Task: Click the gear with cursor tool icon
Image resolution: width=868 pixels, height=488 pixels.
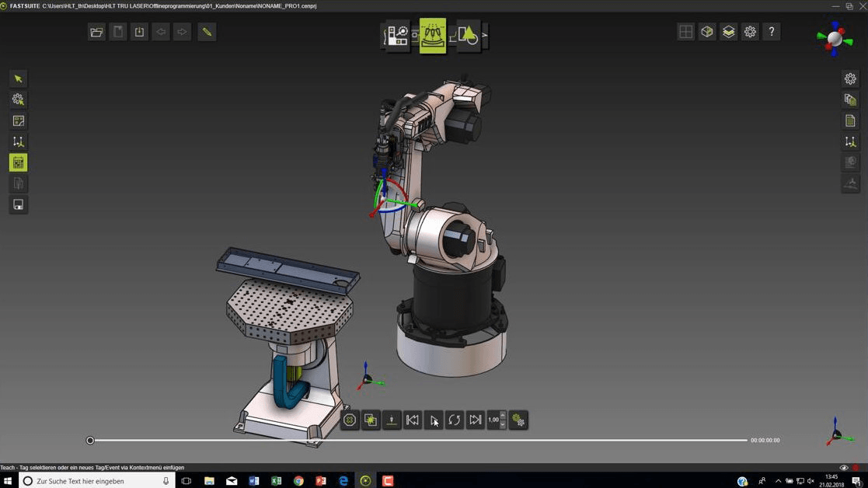Action: 19,99
